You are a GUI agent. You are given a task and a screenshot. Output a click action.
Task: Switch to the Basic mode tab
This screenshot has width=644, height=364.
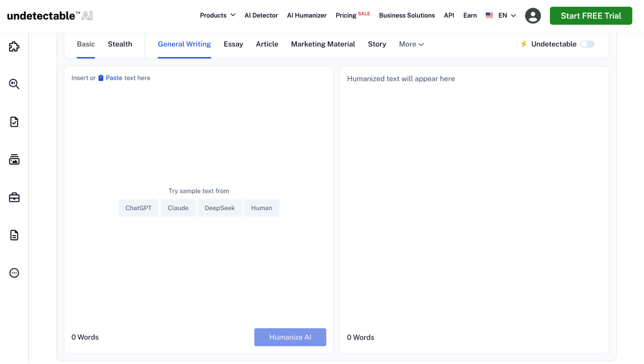(x=86, y=44)
